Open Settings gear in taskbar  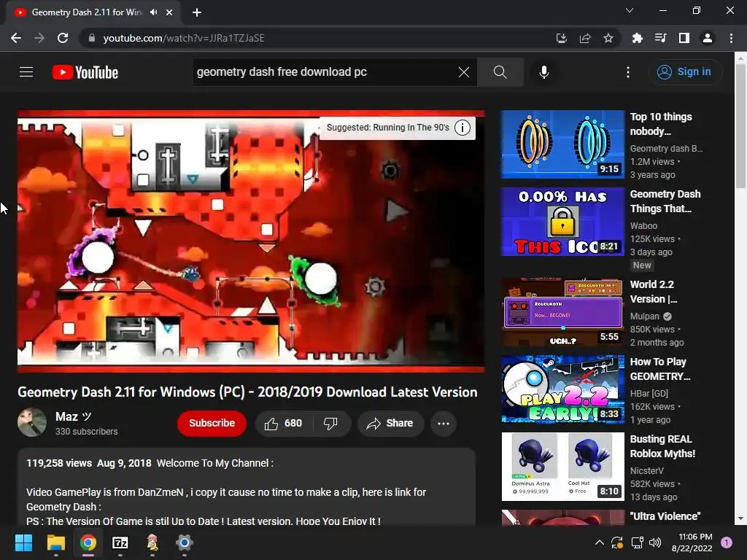coord(184,542)
